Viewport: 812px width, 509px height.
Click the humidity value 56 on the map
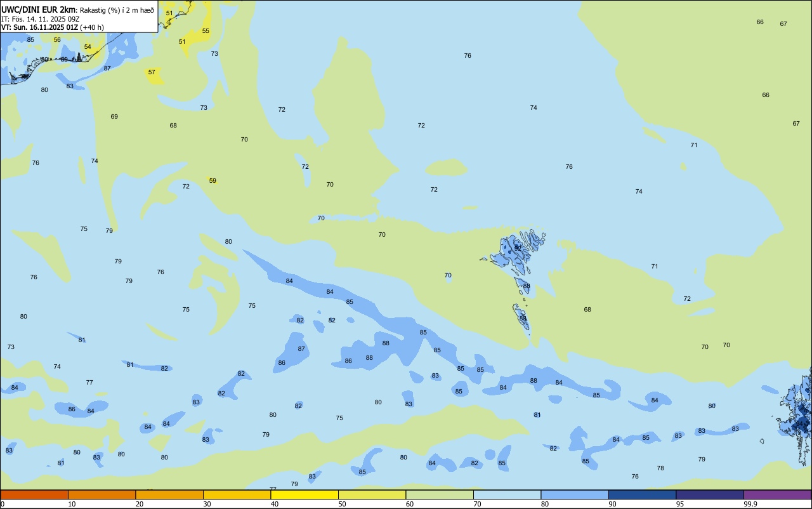[x=57, y=40]
